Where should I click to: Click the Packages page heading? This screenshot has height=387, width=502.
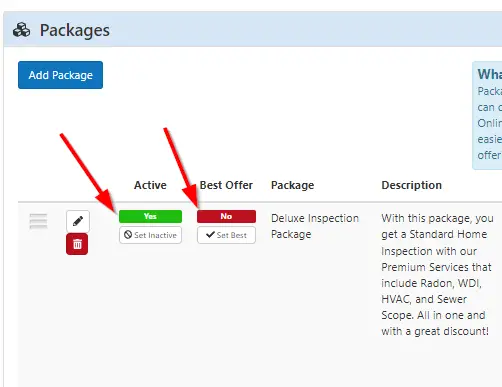tap(75, 30)
